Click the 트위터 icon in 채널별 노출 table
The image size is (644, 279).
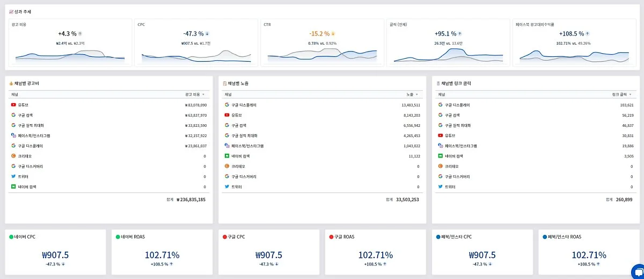227,187
